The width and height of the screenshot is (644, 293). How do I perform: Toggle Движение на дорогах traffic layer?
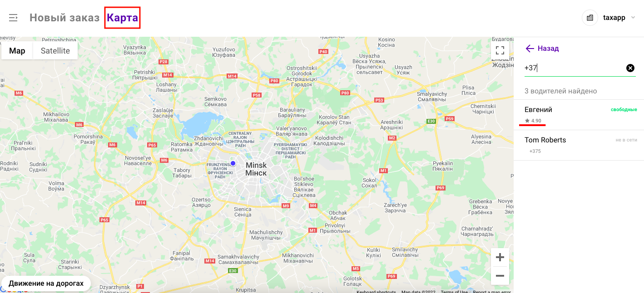point(46,283)
